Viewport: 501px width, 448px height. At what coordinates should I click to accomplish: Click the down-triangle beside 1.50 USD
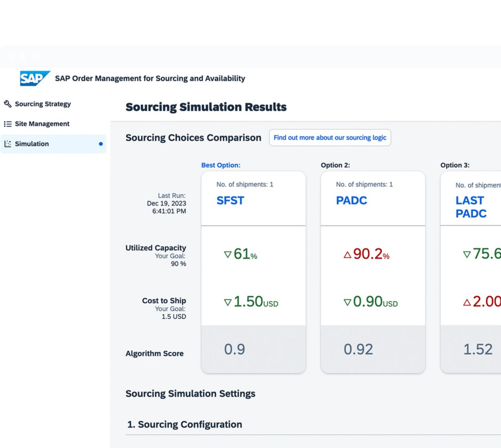(x=228, y=302)
